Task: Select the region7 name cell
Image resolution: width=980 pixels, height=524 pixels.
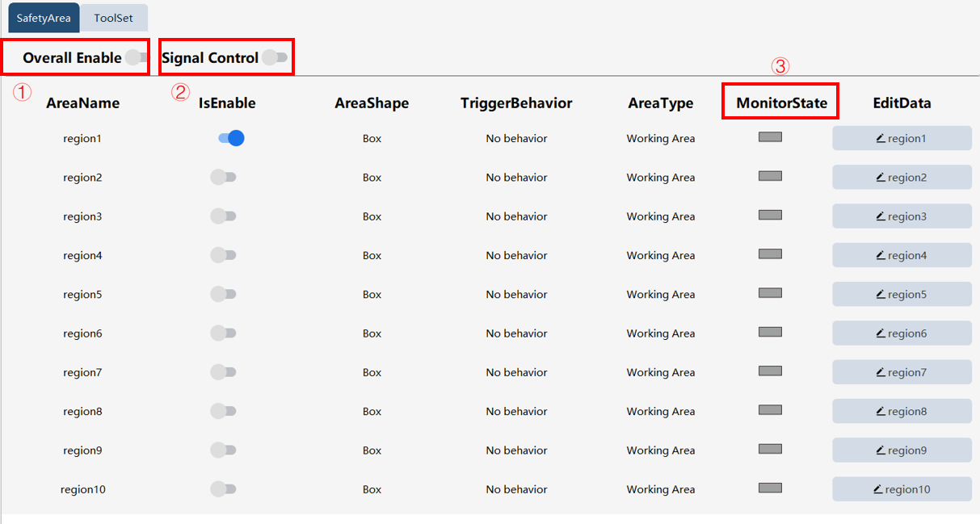Action: 82,372
